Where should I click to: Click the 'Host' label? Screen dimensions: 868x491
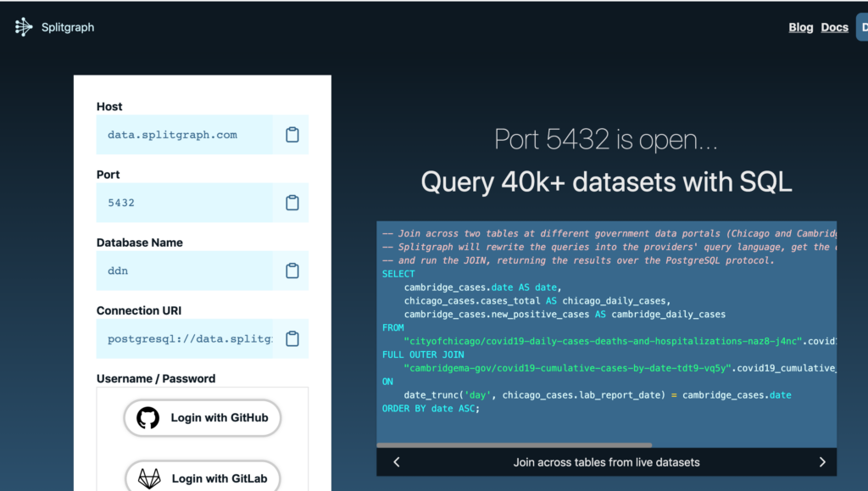(109, 106)
